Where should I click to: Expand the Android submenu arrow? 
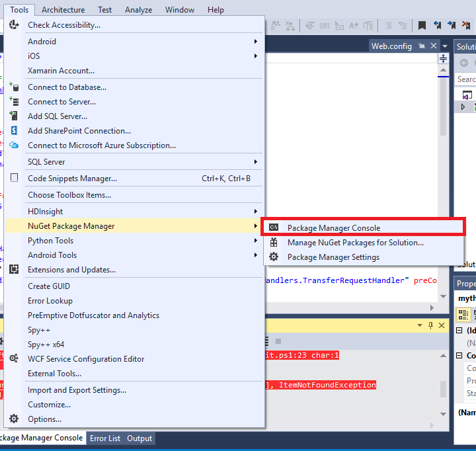click(x=255, y=42)
